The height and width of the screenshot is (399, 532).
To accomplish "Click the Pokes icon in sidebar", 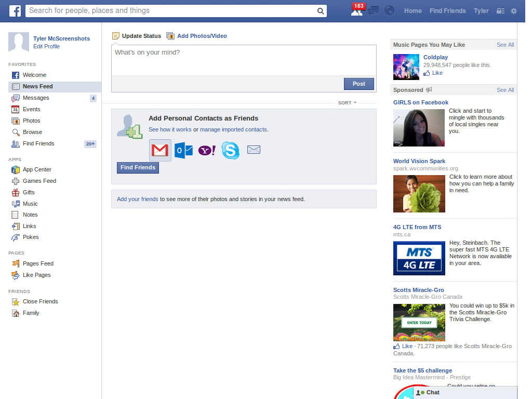I will (16, 237).
